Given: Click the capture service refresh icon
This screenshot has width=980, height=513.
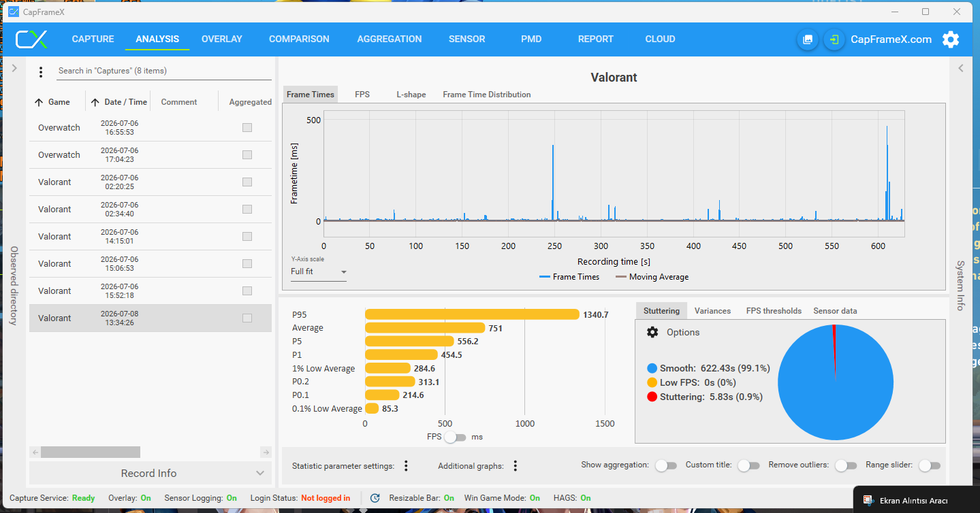Looking at the screenshot, I should tap(375, 498).
